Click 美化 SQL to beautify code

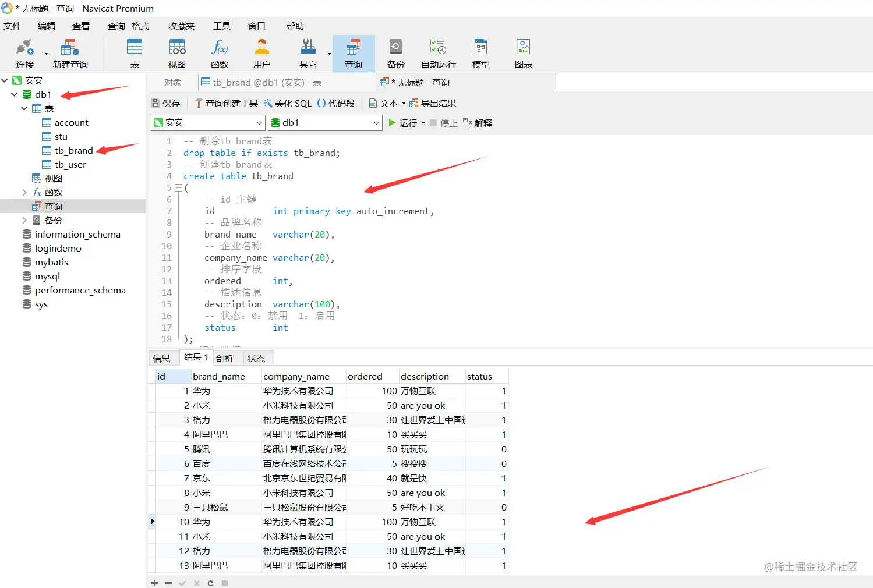(288, 103)
